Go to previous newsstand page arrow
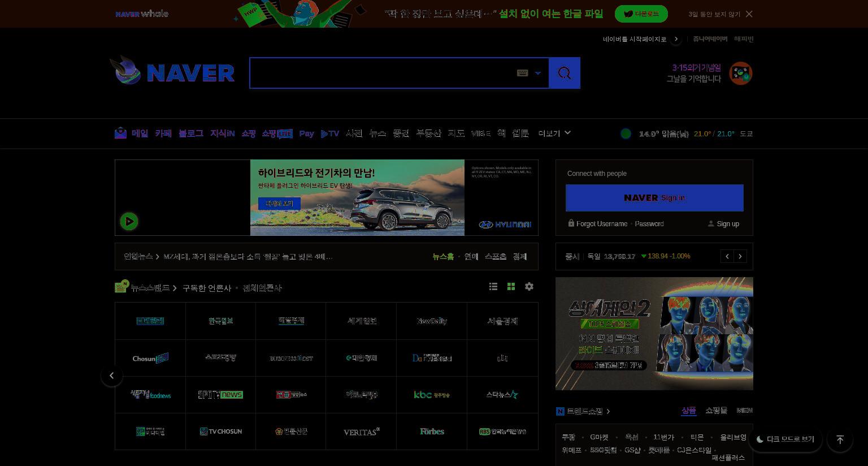 point(112,376)
